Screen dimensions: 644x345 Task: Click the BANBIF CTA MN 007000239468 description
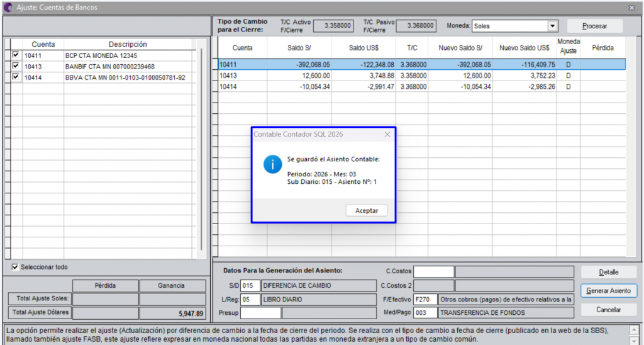(x=109, y=67)
